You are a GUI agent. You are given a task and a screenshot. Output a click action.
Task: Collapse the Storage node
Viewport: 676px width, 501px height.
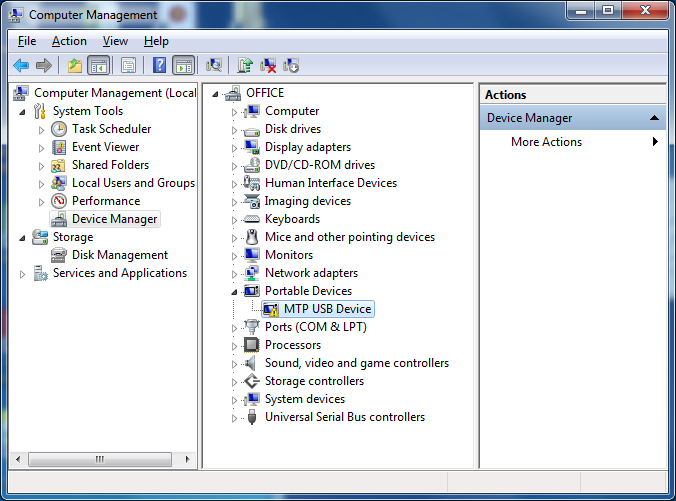[x=22, y=238]
